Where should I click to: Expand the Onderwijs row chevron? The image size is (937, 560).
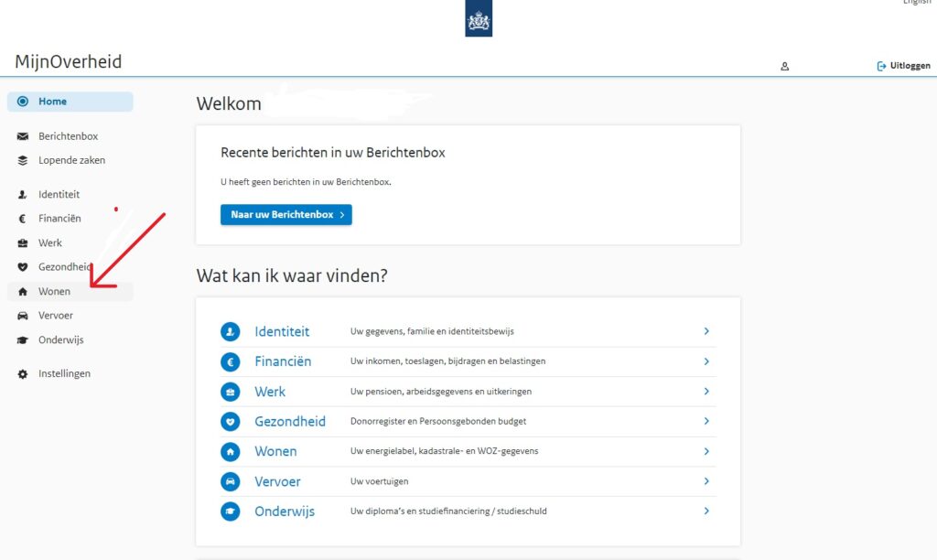(706, 511)
